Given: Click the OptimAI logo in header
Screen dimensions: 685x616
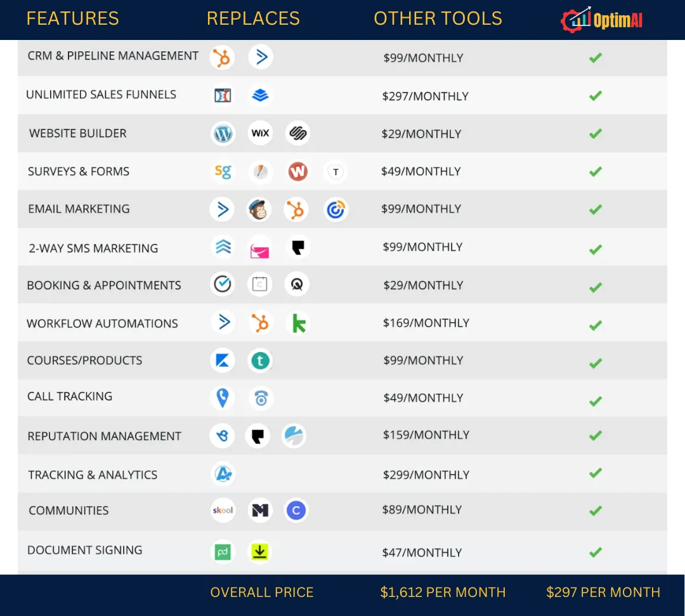Looking at the screenshot, I should [601, 20].
